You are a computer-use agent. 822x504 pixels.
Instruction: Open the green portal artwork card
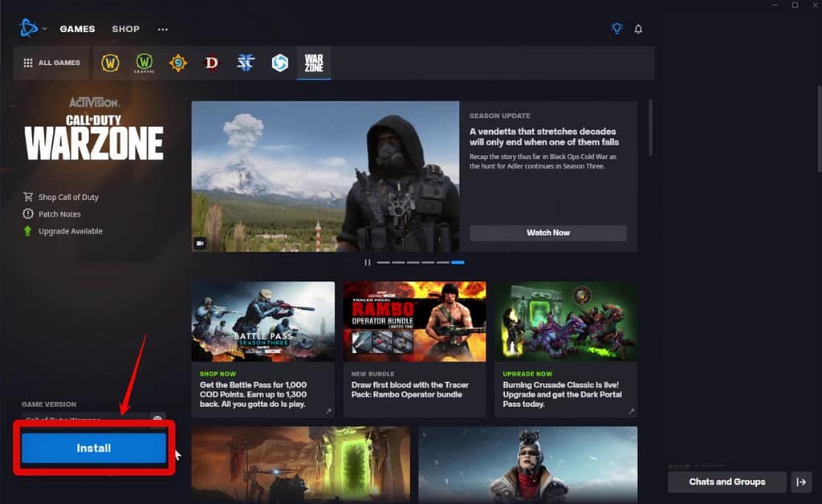pos(301,465)
